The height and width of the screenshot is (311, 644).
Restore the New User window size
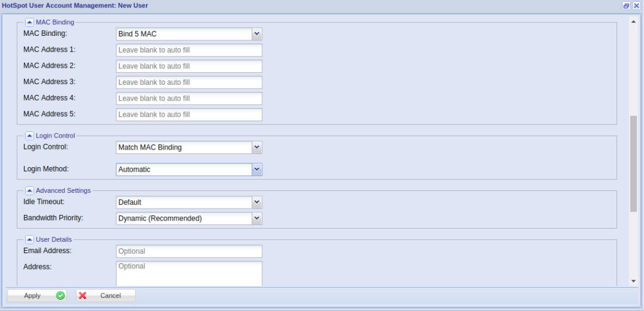point(626,5)
